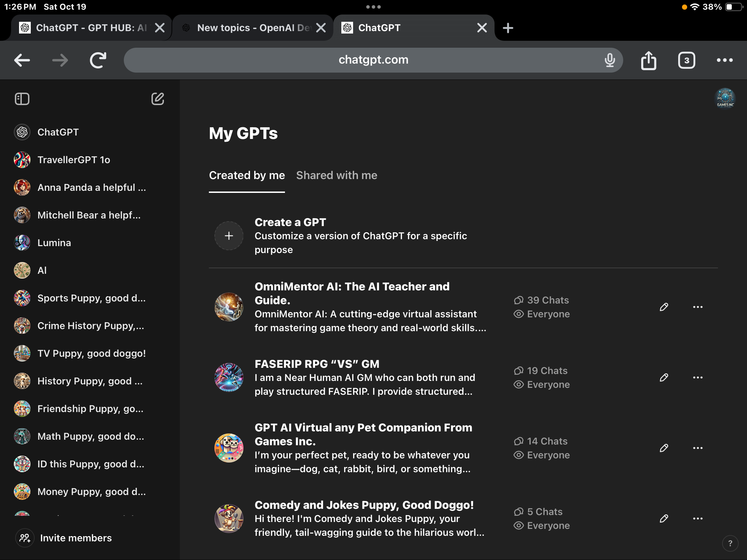Image resolution: width=747 pixels, height=560 pixels.
Task: Edit the Comedy and Jokes Puppy GPT
Action: [x=664, y=519]
